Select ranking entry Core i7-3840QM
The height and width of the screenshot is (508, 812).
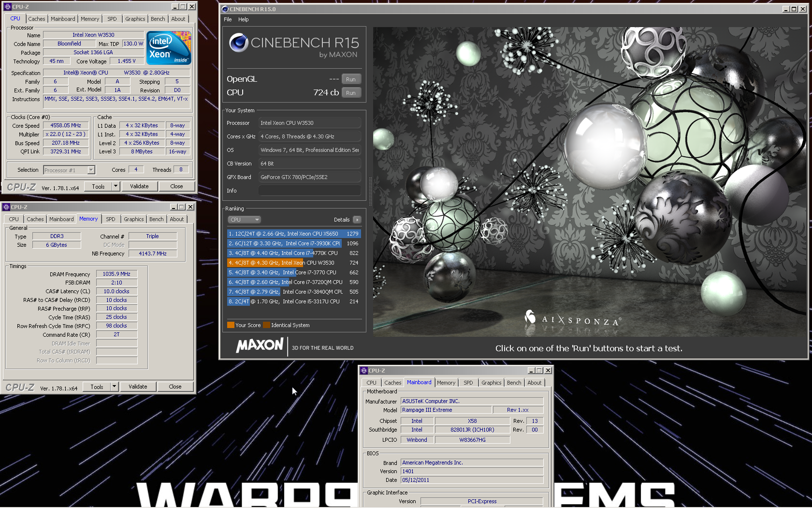294,292
